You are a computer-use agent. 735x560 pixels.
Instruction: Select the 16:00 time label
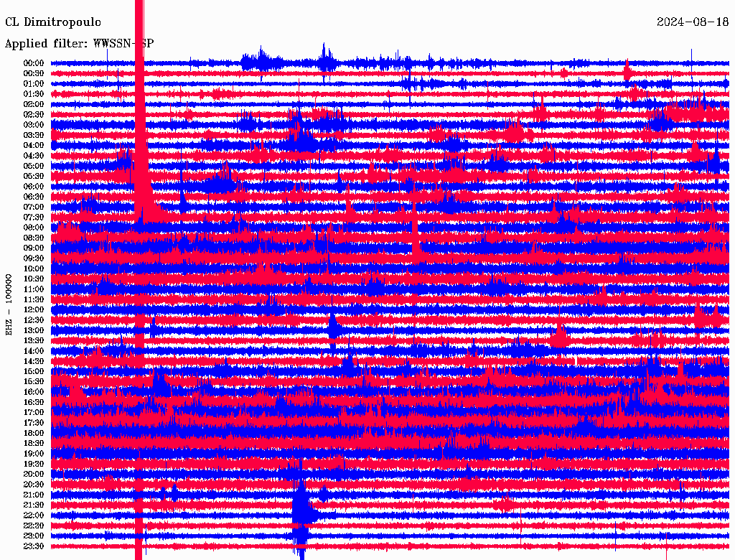click(34, 392)
